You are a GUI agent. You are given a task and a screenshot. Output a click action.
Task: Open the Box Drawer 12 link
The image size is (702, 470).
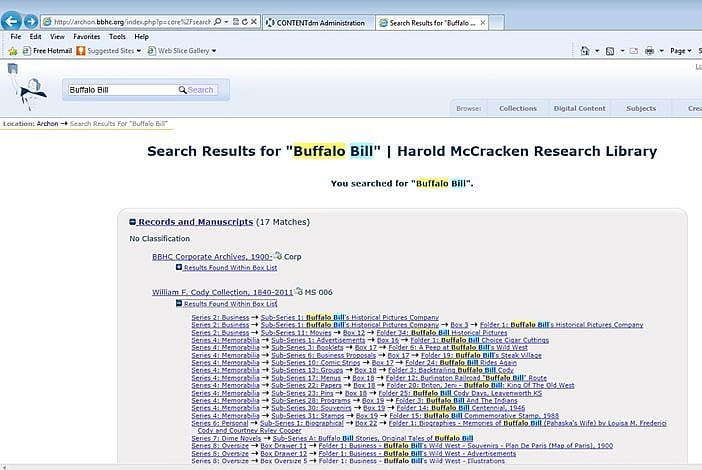[x=284, y=453]
